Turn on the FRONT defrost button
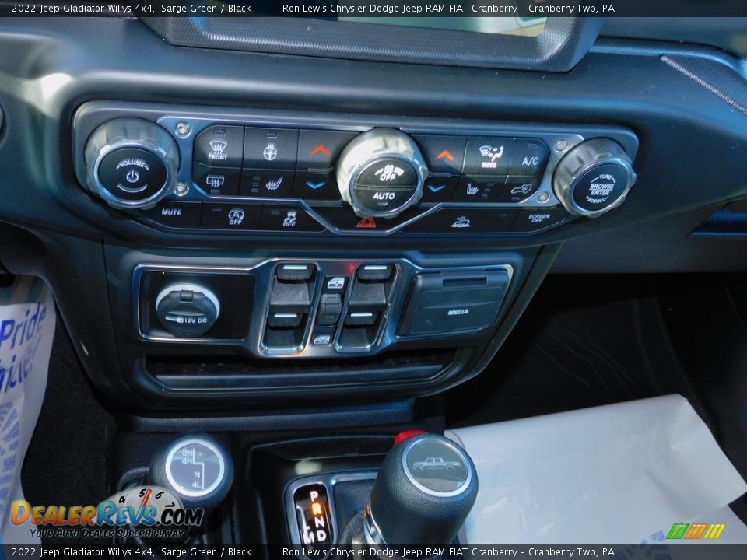 pyautogui.click(x=218, y=148)
